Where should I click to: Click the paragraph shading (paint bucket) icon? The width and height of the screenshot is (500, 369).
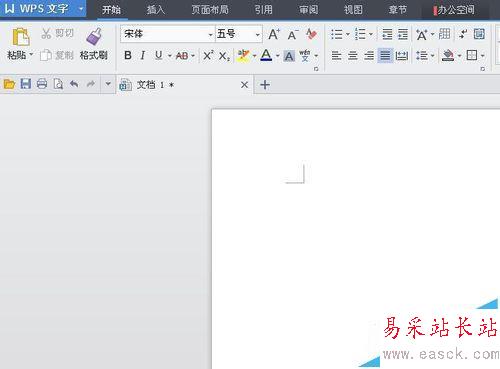[x=448, y=55]
